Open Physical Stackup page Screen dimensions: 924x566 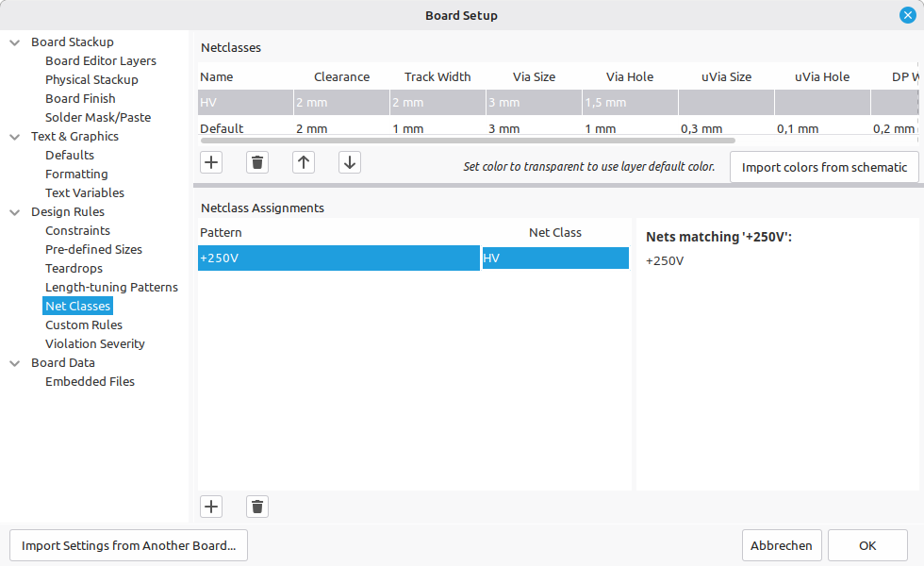92,79
